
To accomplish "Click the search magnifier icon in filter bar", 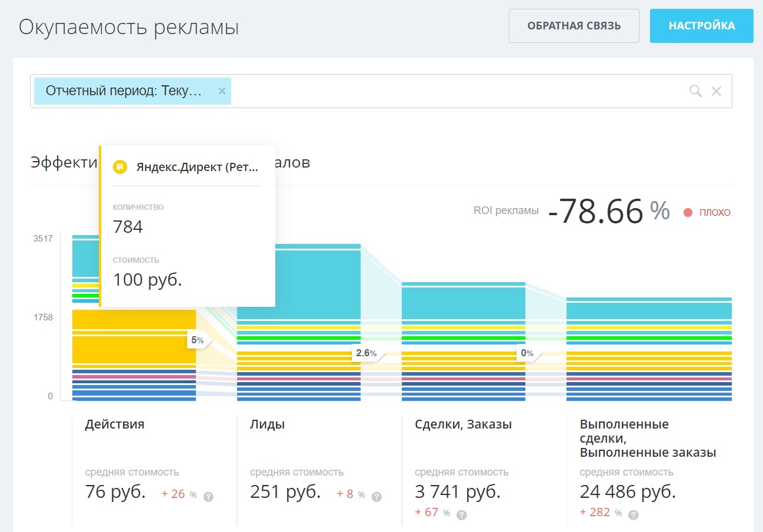I will (695, 91).
